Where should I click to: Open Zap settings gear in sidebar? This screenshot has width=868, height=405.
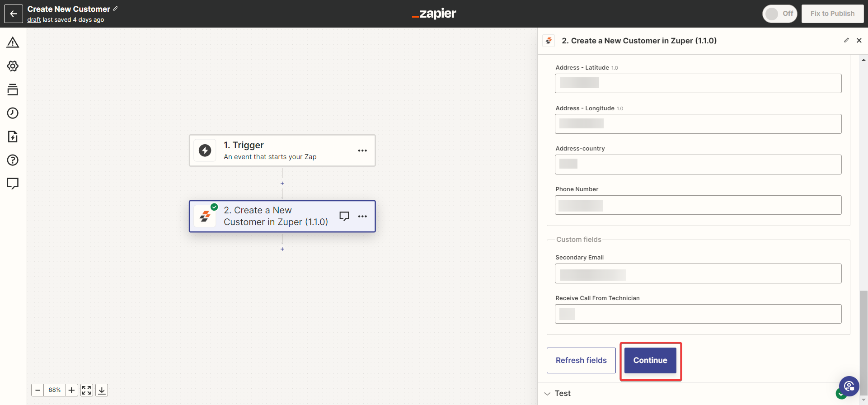[x=13, y=66]
